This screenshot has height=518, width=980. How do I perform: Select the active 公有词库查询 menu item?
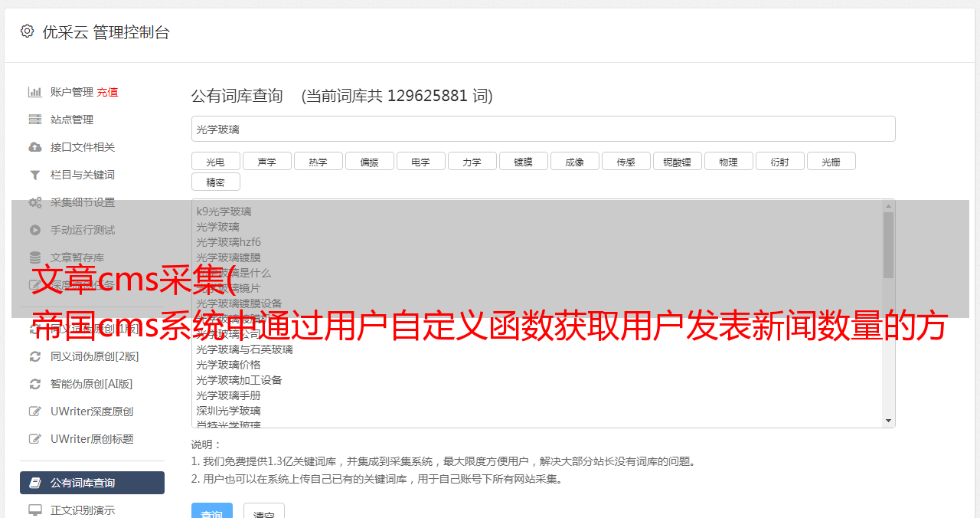(92, 483)
